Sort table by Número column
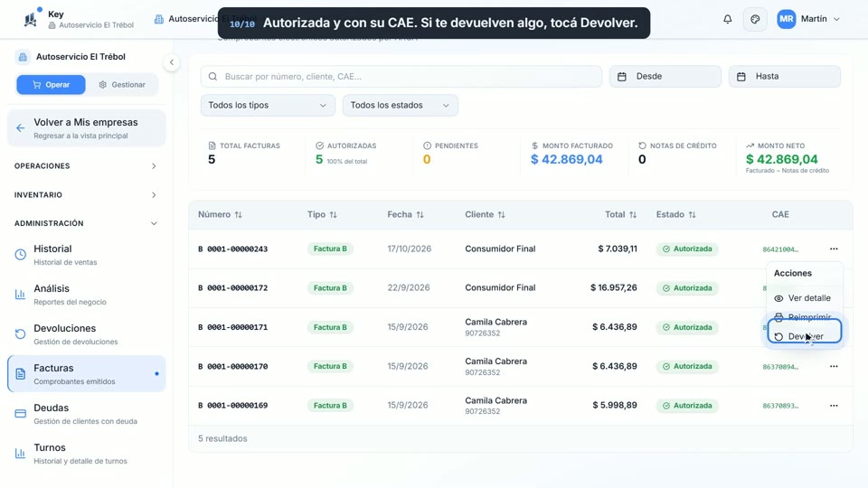Viewport: 868px width, 488px height. (220, 215)
